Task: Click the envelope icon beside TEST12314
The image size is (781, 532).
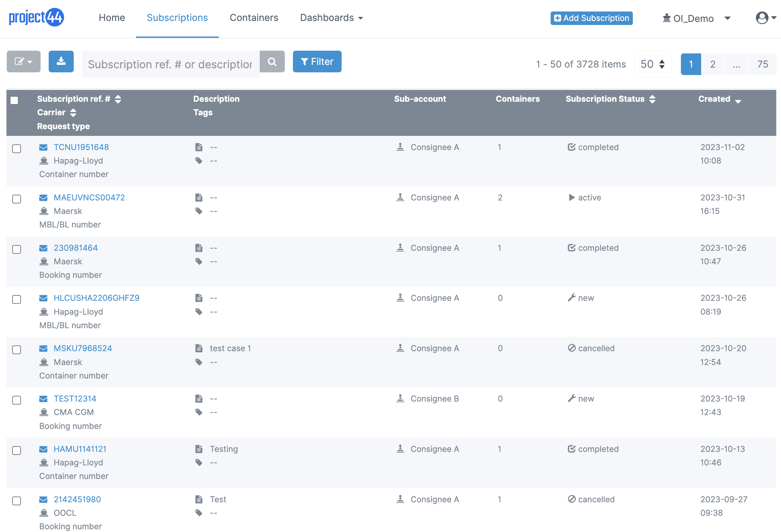Action: [43, 399]
